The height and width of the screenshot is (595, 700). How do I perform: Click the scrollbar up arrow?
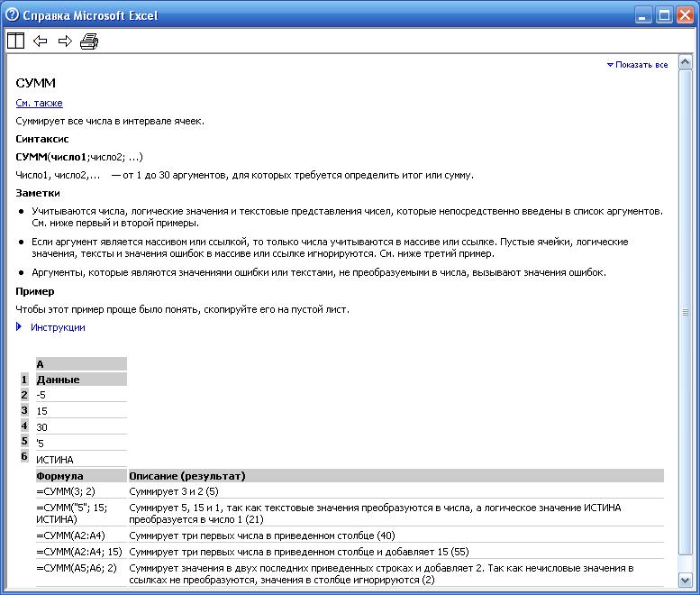click(686, 61)
